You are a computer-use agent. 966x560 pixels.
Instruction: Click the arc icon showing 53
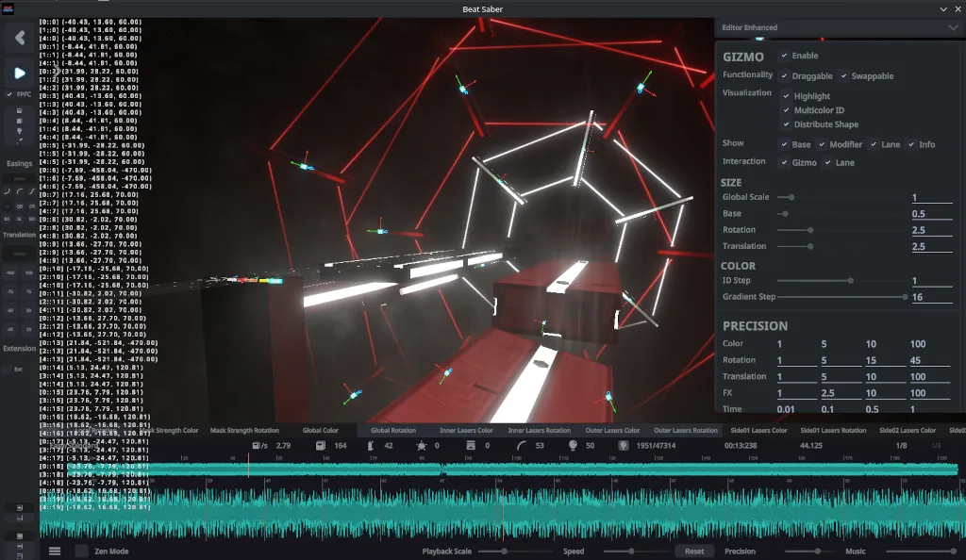pos(521,446)
